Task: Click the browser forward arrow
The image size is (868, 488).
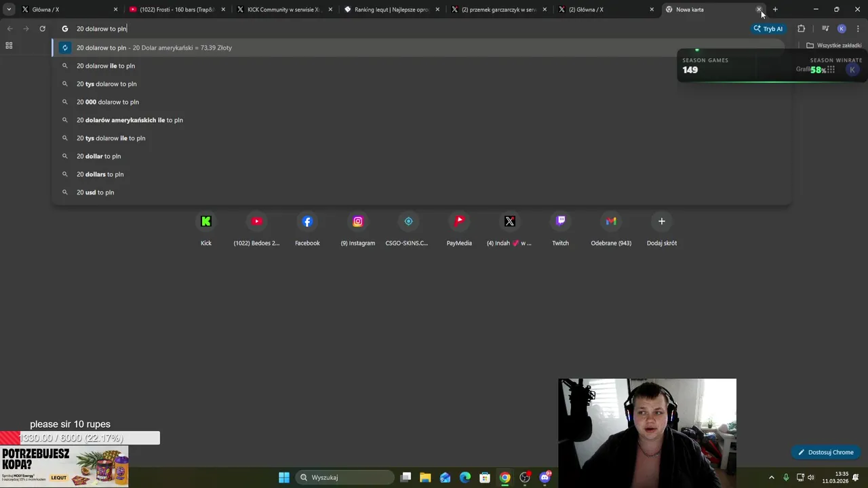Action: point(26,28)
